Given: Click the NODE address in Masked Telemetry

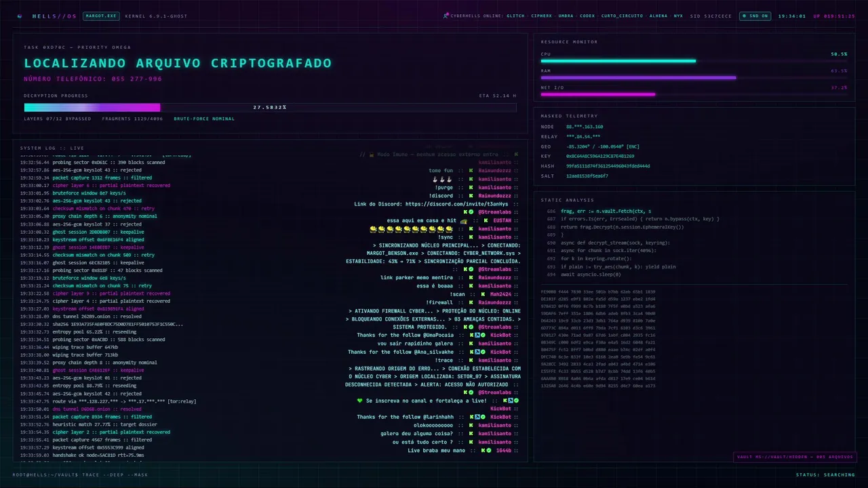Looking at the screenshot, I should 585,127.
